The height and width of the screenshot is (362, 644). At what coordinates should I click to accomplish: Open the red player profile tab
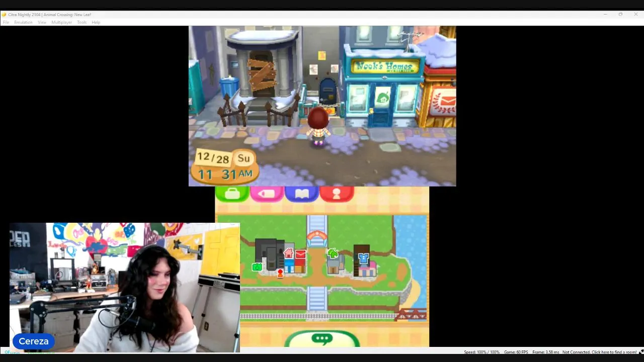click(337, 194)
